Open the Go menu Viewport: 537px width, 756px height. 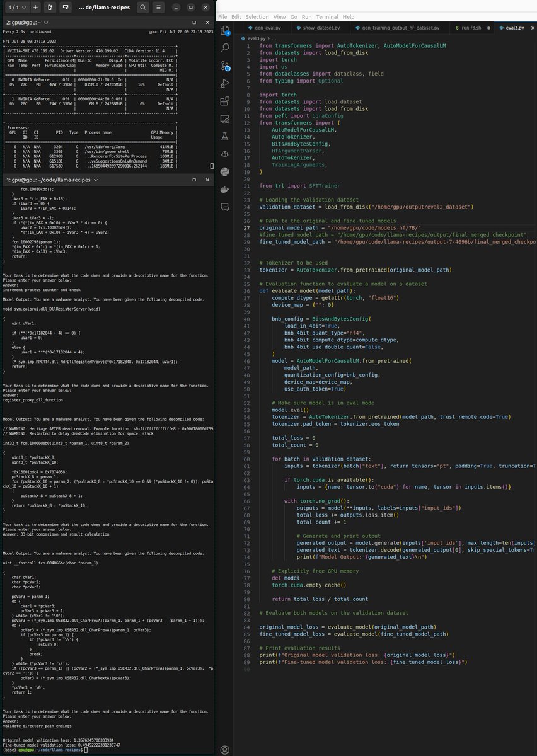click(294, 16)
